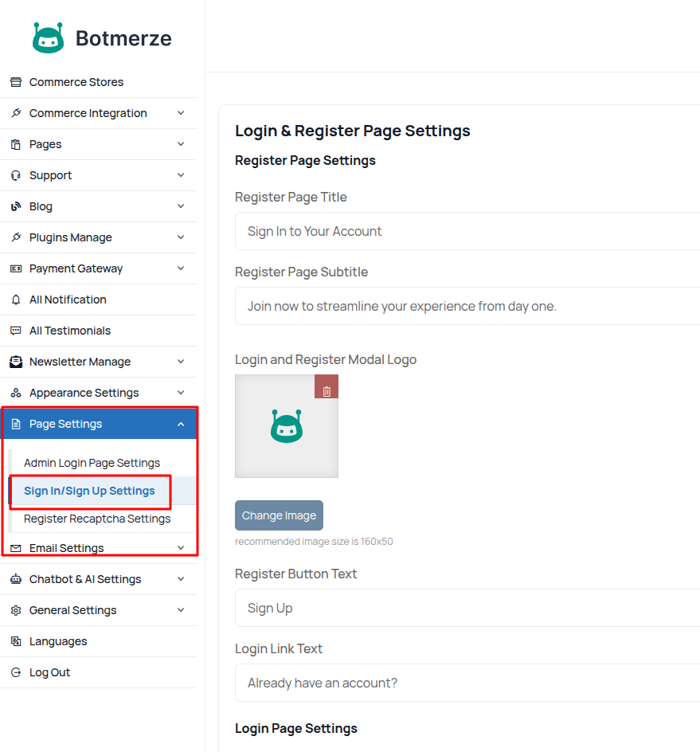Image resolution: width=700 pixels, height=752 pixels.
Task: Open Admin Login Page Settings
Action: (92, 463)
